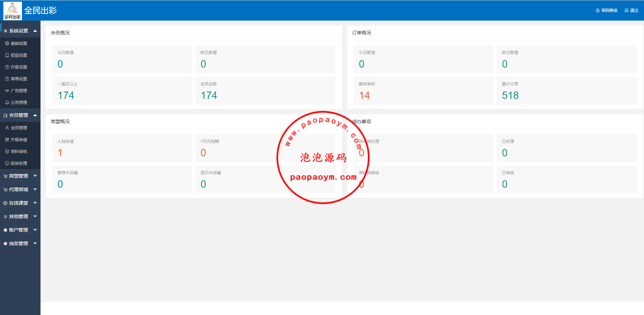Image resolution: width=644 pixels, height=315 pixels.
Task: Click the phone icon for 短信设置
Action: coord(7,55)
